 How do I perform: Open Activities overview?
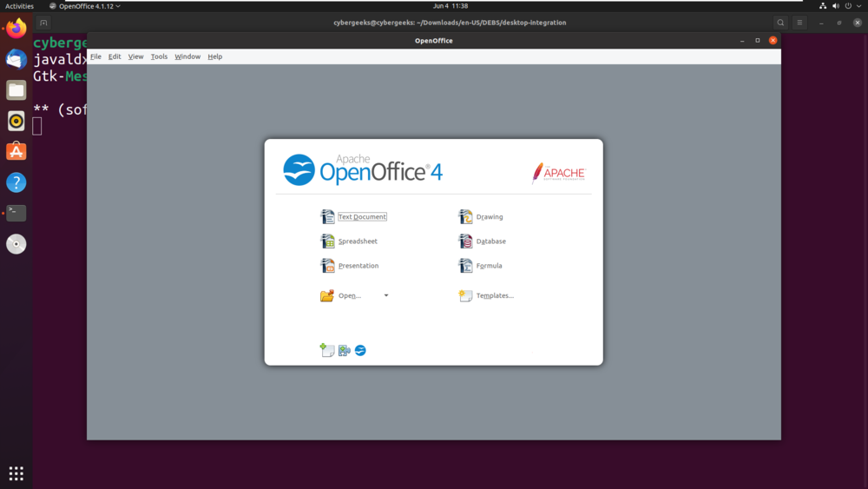point(19,6)
